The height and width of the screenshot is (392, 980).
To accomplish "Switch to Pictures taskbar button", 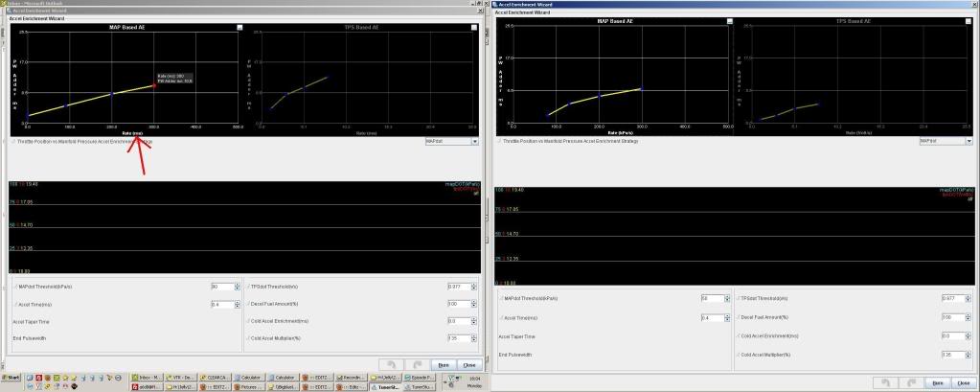I will 251,387.
